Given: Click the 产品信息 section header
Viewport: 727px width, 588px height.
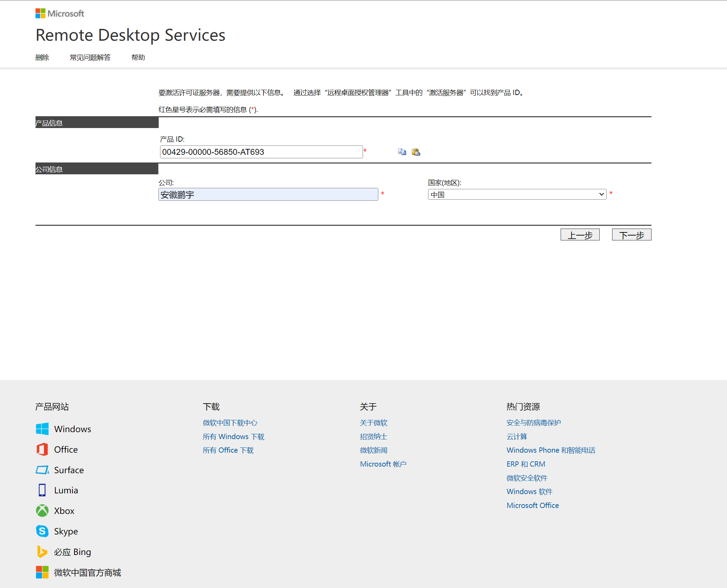Looking at the screenshot, I should pyautogui.click(x=97, y=122).
